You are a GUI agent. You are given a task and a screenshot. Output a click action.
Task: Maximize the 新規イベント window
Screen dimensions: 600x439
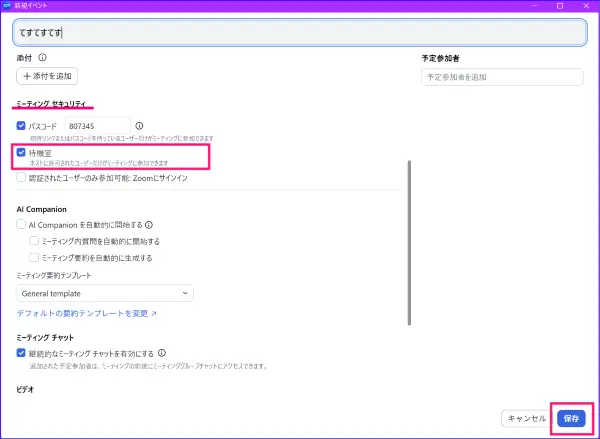[x=558, y=6]
